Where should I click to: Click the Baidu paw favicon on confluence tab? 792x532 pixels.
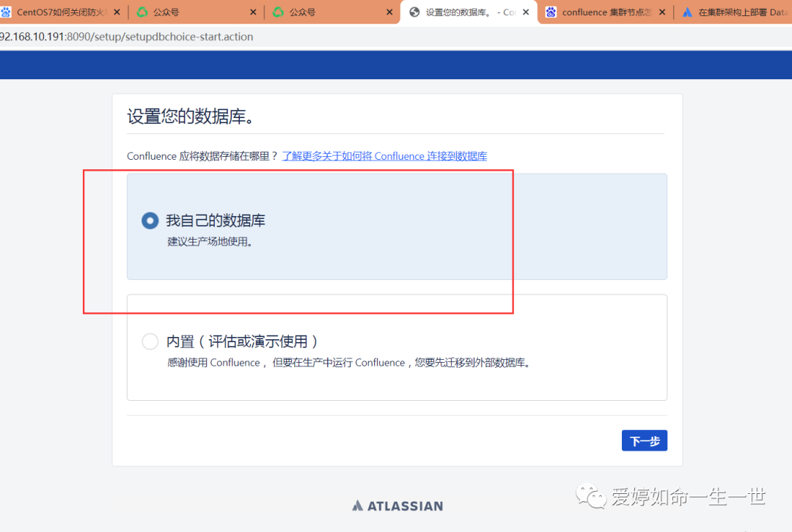point(551,12)
